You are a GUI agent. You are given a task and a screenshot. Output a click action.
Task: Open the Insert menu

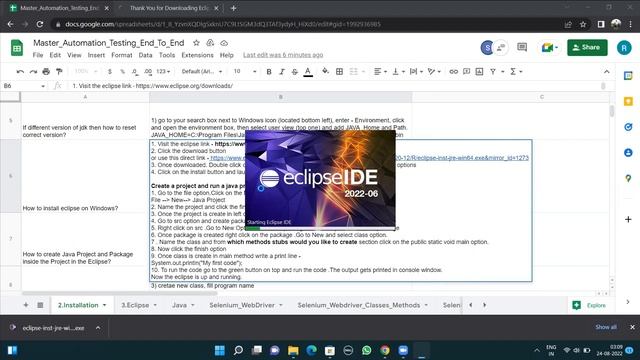pyautogui.click(x=96, y=55)
